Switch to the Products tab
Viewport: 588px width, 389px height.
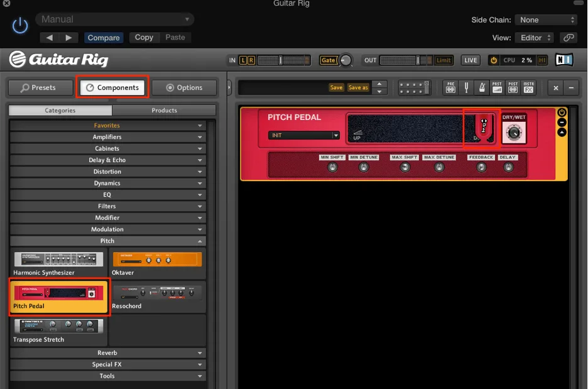pos(164,110)
